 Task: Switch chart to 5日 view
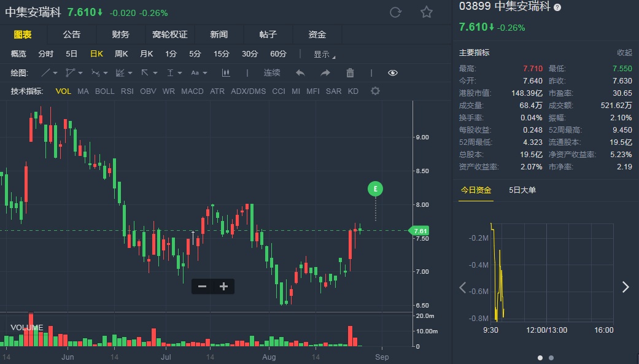coord(71,54)
